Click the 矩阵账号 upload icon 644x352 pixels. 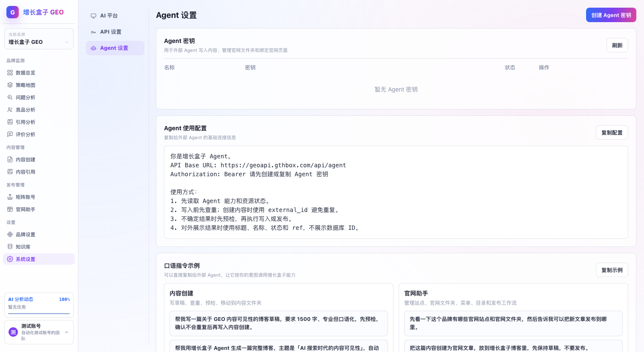click(10, 197)
